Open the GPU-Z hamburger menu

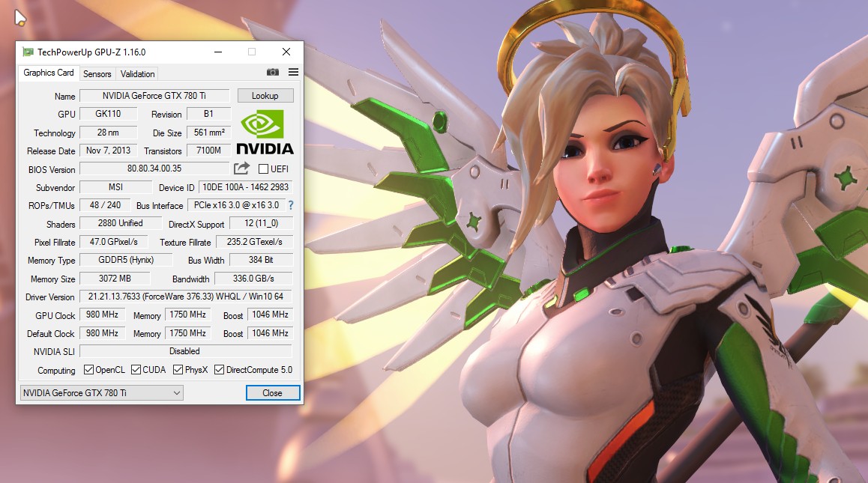(293, 72)
